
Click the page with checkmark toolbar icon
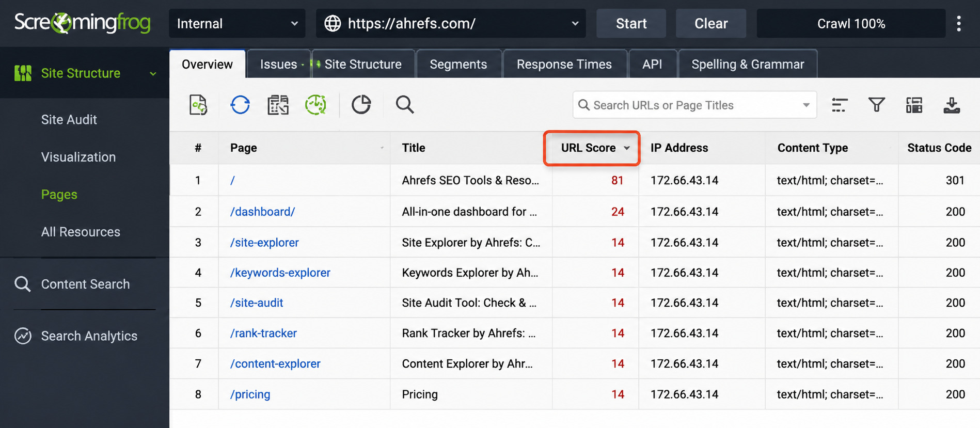[x=198, y=105]
